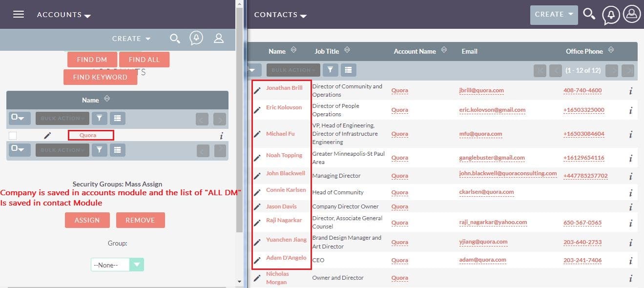
Task: Open the Quora account link
Action: pos(88,135)
